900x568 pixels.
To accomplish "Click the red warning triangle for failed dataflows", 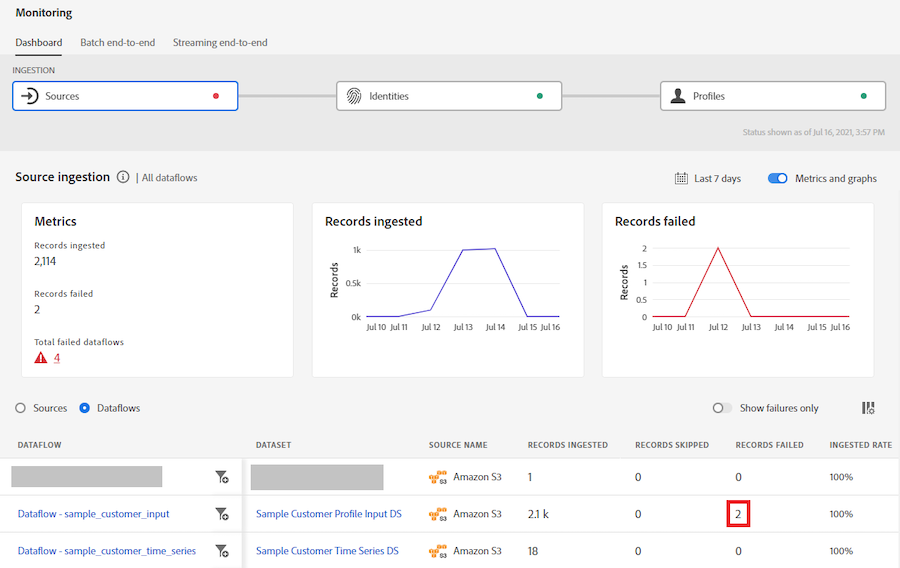I will (x=41, y=358).
